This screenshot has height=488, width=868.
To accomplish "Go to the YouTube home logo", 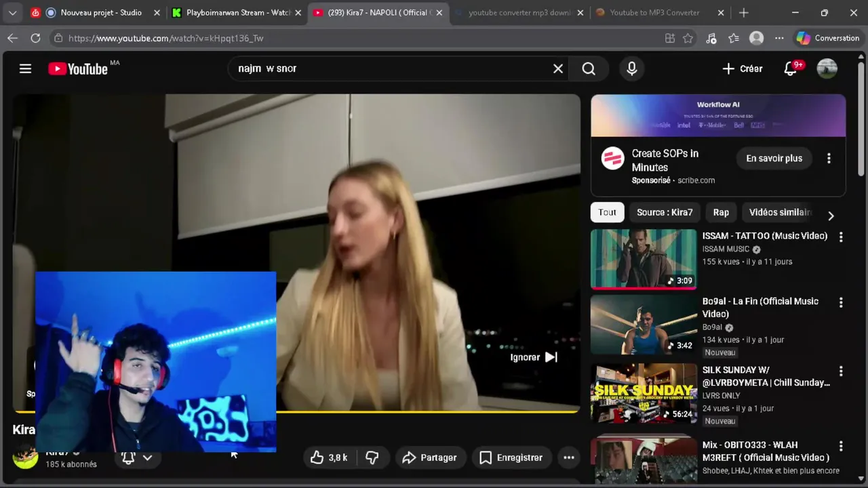I will pos(78,68).
